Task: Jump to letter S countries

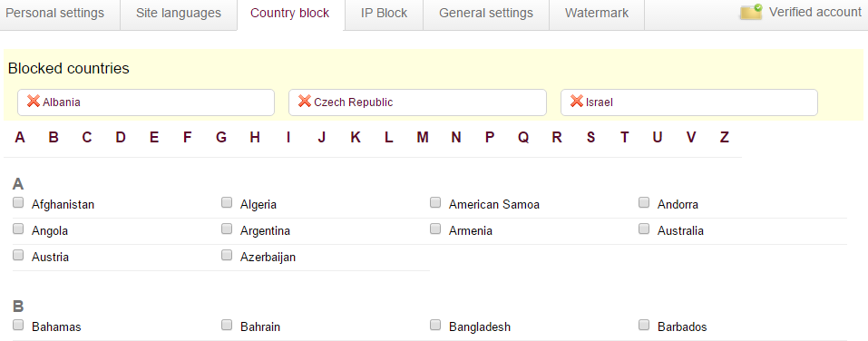Action: click(x=591, y=137)
